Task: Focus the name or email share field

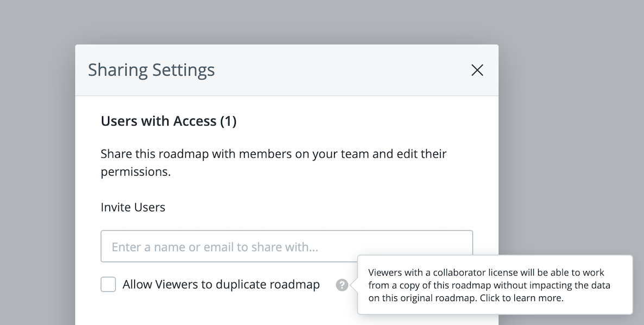Action: pyautogui.click(x=287, y=246)
